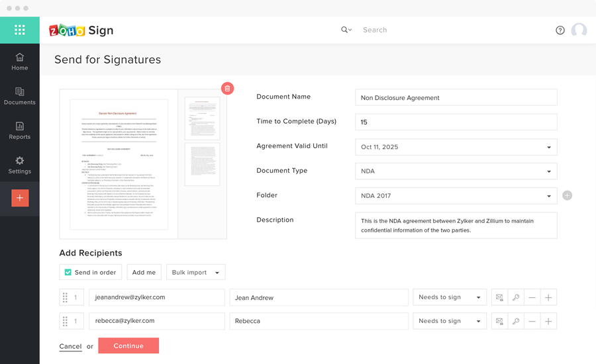Toggle the Send in order checkbox
Viewport: 596px width, 364px height.
pos(68,272)
